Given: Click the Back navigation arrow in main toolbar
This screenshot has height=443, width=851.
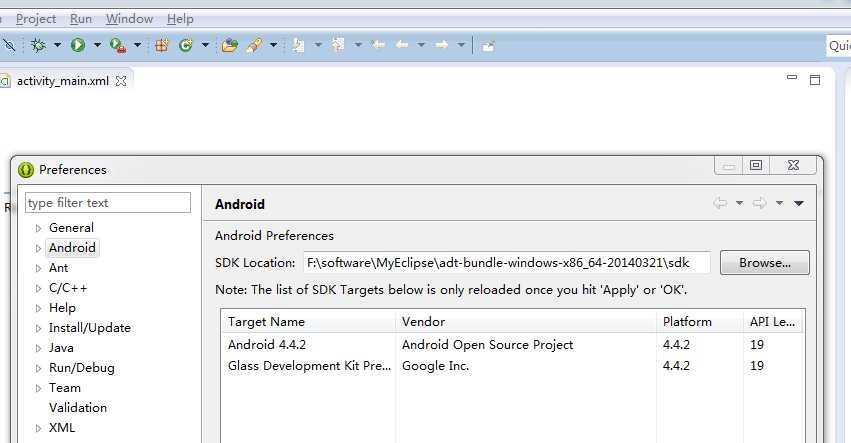Looking at the screenshot, I should [x=402, y=45].
